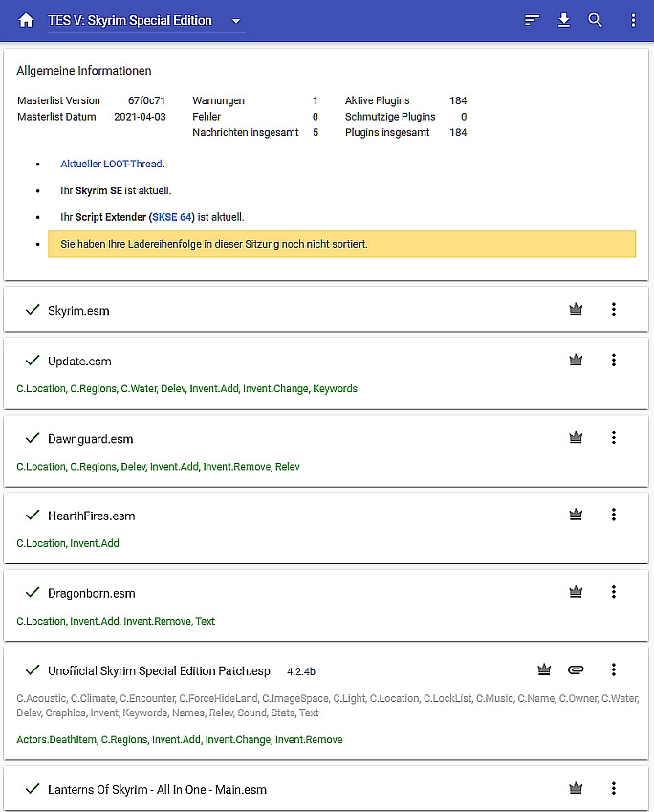
Task: Toggle the active checkmark on HearthFires.esm
Action: coord(33,515)
